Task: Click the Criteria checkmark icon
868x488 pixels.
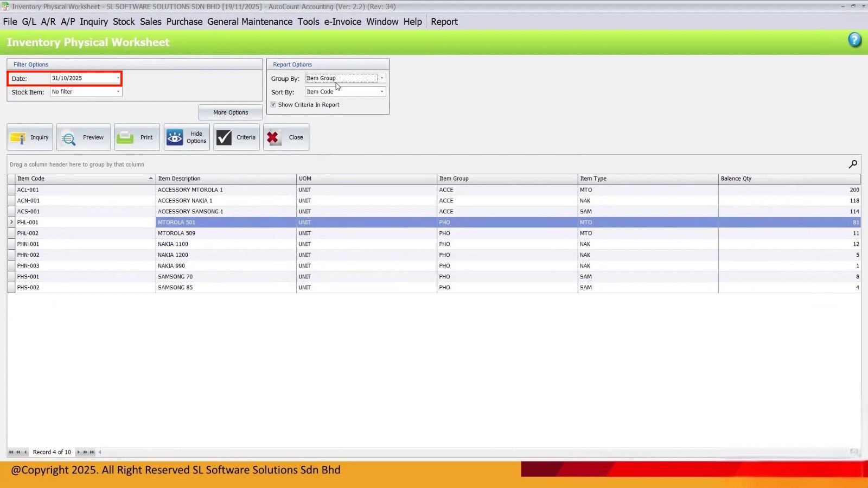Action: 224,137
